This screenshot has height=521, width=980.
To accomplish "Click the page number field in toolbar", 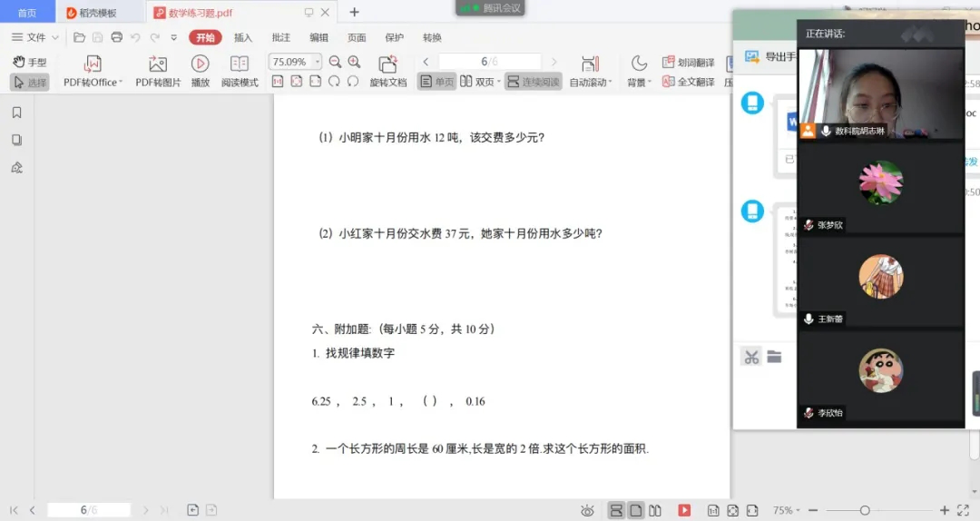I will [488, 62].
